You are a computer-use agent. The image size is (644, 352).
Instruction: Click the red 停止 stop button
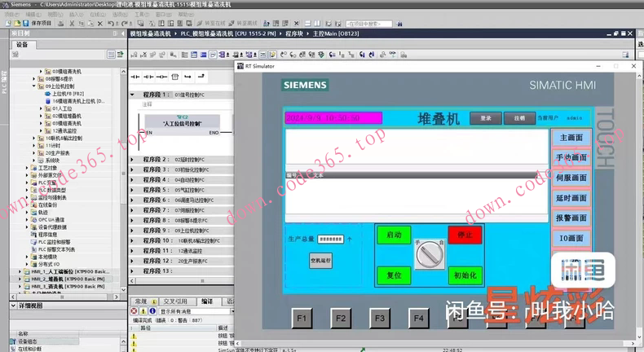(465, 235)
